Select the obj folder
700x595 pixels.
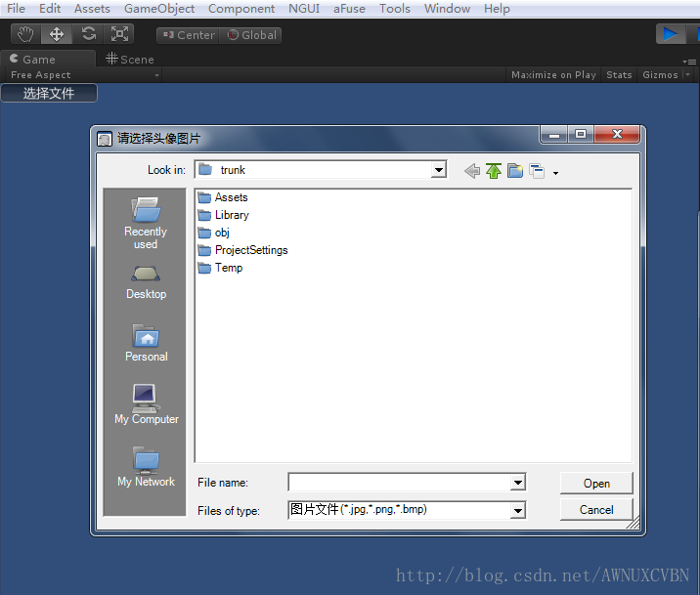click(x=214, y=233)
